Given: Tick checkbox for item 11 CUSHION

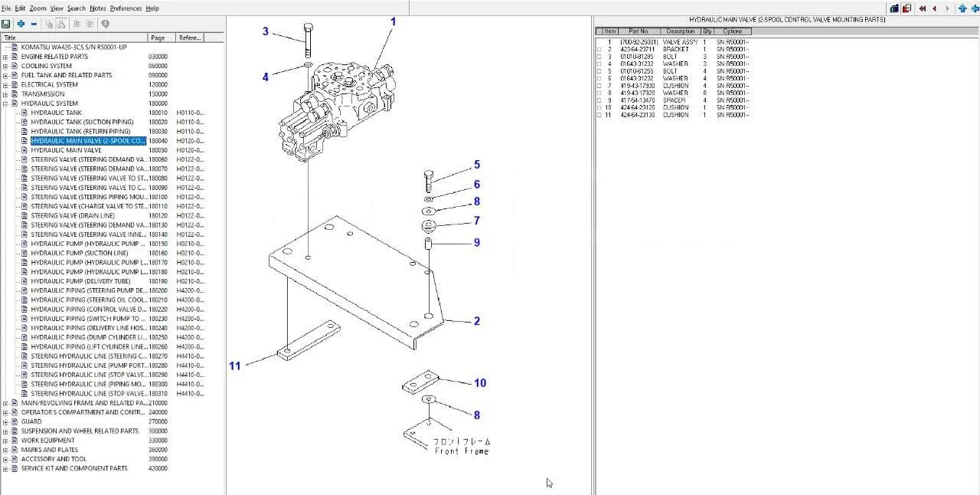Looking at the screenshot, I should (599, 115).
